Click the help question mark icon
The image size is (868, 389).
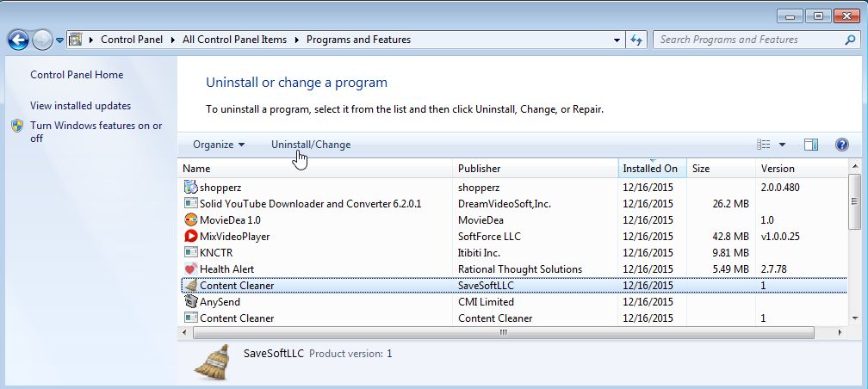point(842,145)
